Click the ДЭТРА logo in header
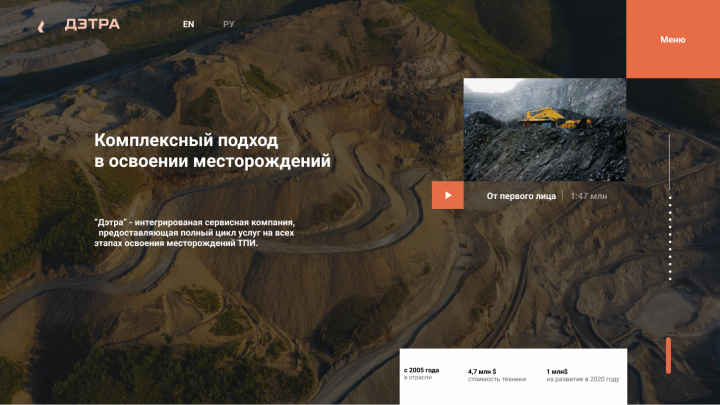 pos(92,24)
